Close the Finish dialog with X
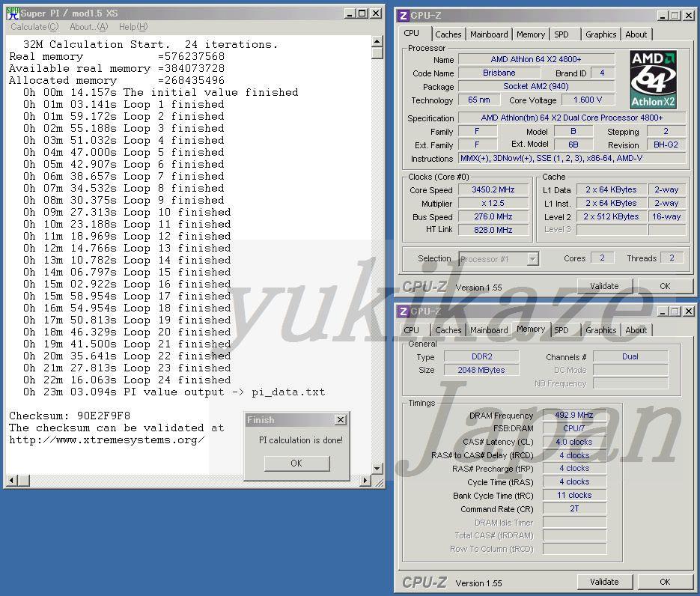700x596 pixels. click(x=341, y=419)
